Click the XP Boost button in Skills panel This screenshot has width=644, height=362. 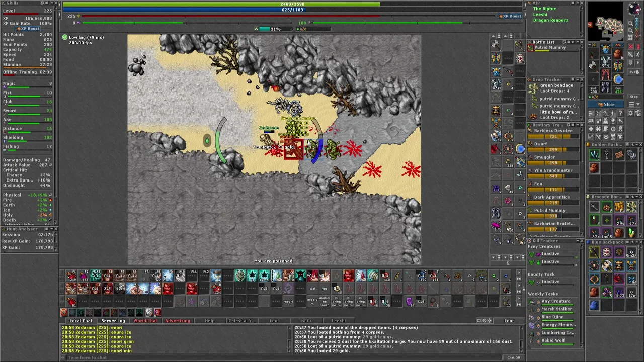click(x=28, y=29)
